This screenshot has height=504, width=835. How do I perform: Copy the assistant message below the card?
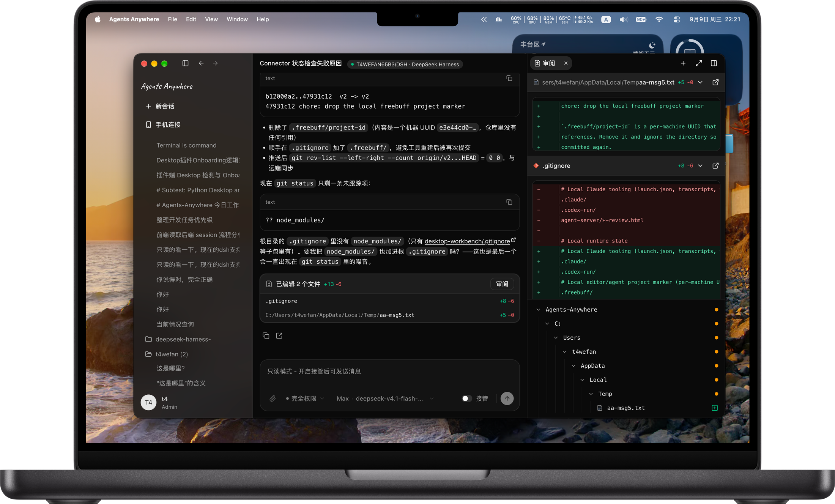click(x=266, y=336)
